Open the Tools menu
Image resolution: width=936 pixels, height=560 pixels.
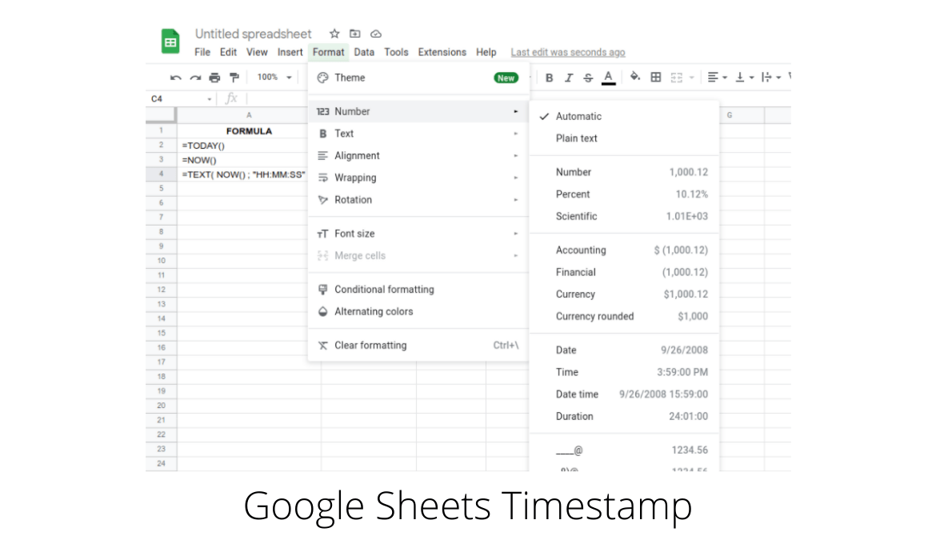tap(396, 52)
